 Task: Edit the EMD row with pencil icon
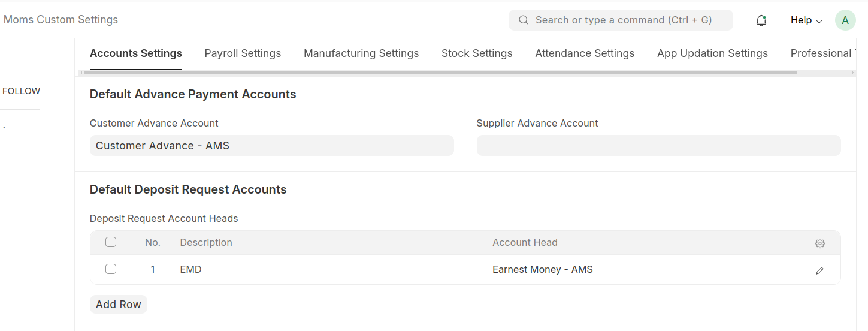point(819,270)
